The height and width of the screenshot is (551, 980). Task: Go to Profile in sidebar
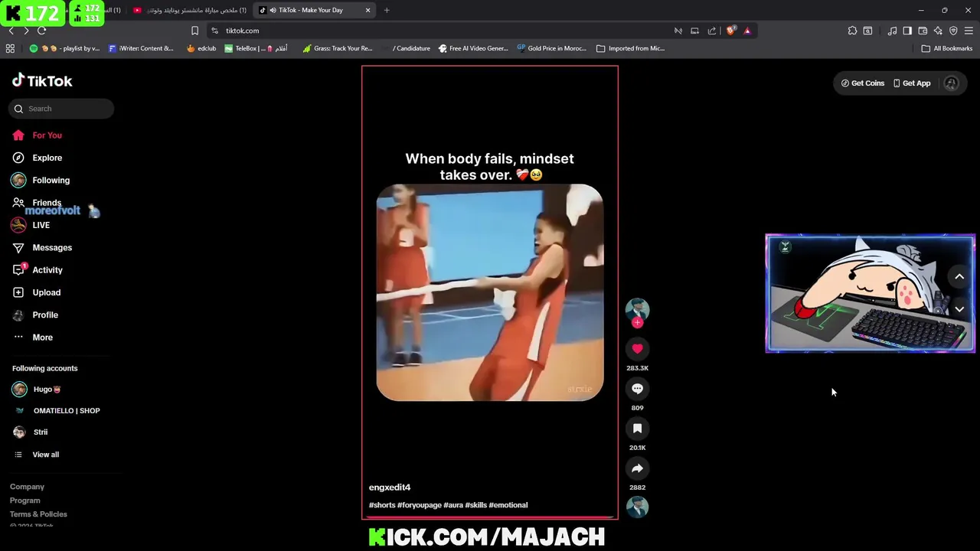click(x=35, y=315)
